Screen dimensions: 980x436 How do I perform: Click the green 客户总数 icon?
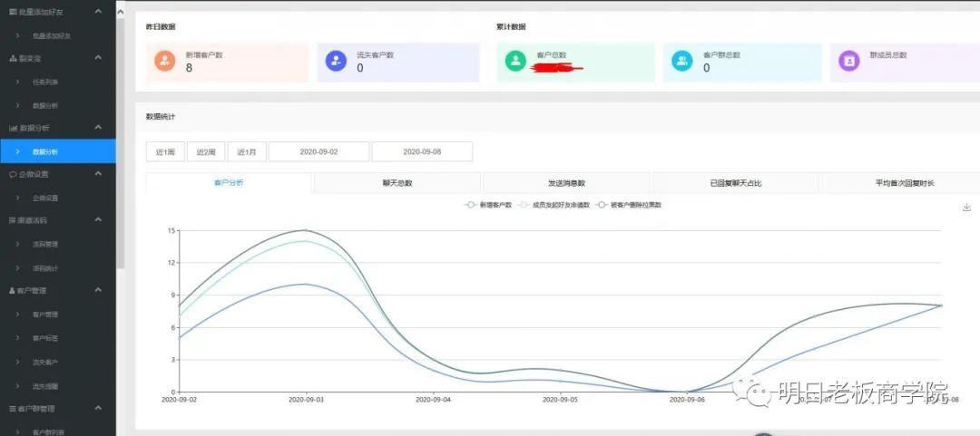(515, 61)
